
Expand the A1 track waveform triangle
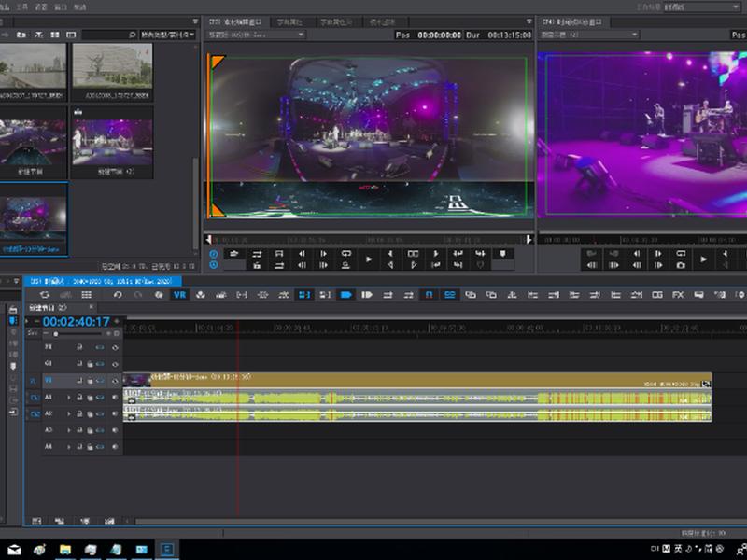click(x=69, y=398)
